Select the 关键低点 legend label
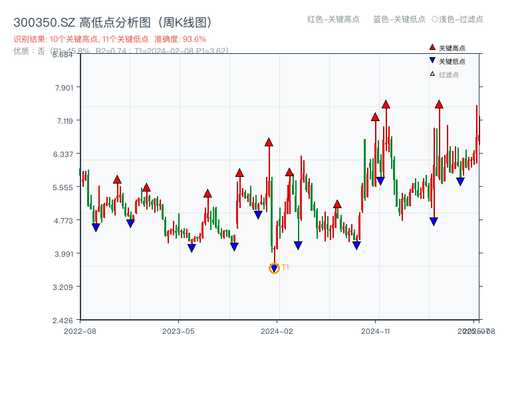This screenshot has height=399, width=532. tap(452, 61)
